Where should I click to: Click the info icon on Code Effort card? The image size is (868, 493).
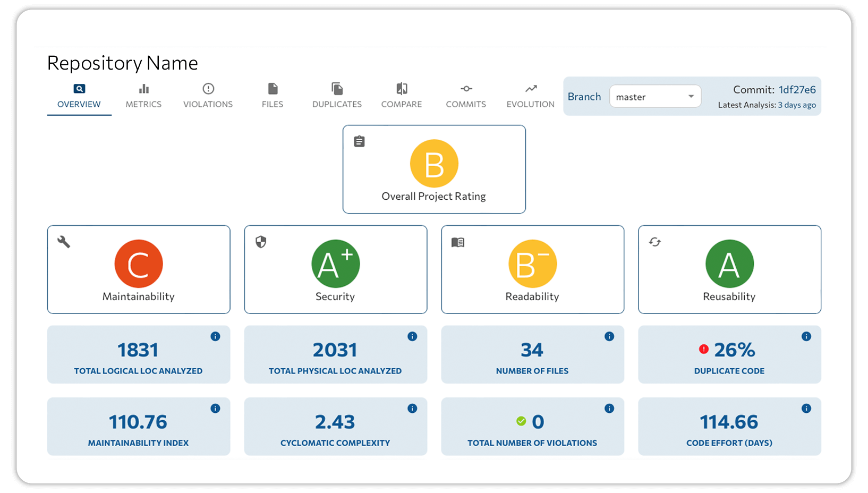806,409
